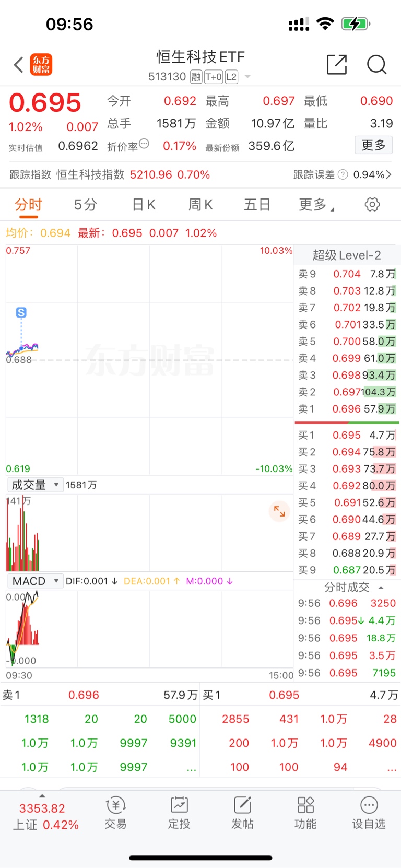Tap the 折价率 info icon

click(144, 144)
